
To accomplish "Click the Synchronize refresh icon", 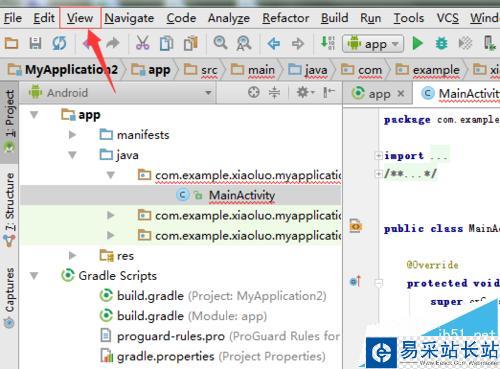I will [x=59, y=43].
